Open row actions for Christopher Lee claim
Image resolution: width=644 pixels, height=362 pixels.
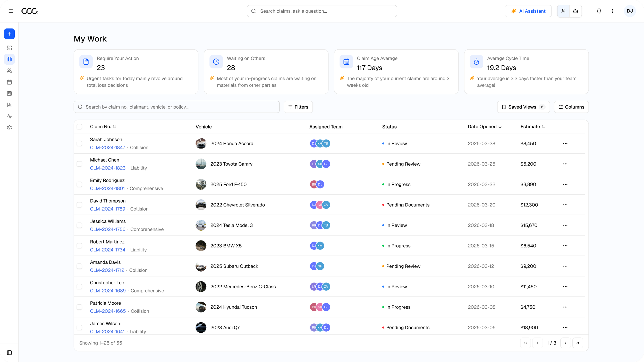[565, 287]
